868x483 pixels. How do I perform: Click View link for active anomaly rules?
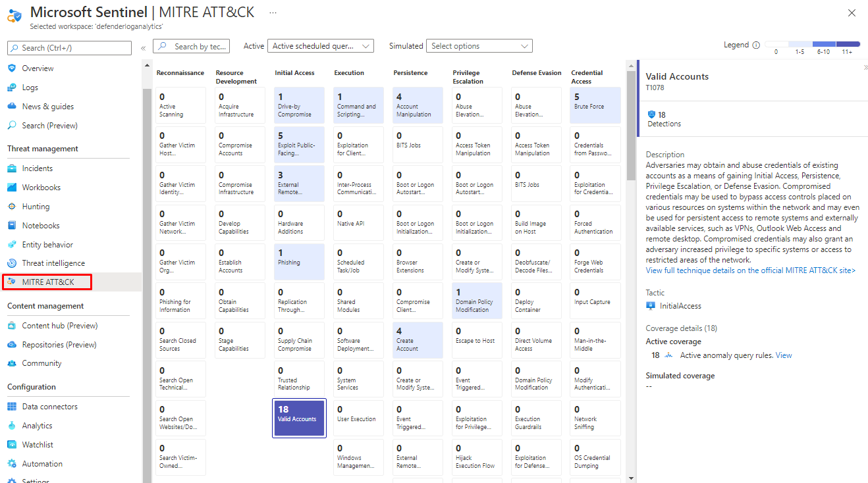784,355
